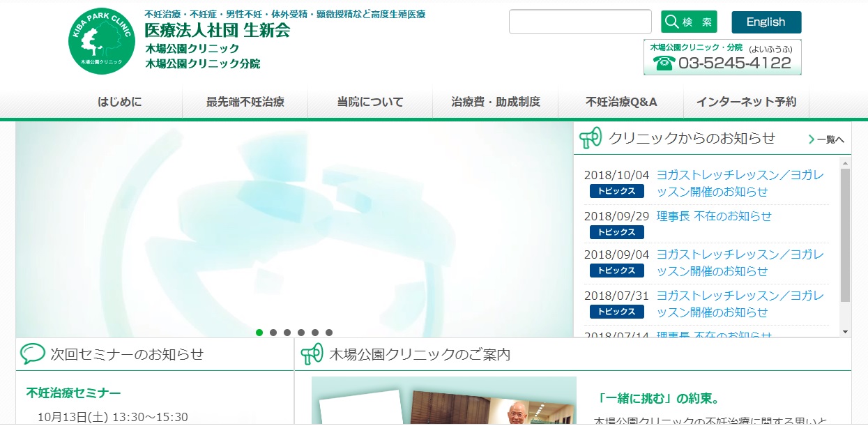
Task: Go to 不妊治療Q&A page
Action: [x=621, y=102]
